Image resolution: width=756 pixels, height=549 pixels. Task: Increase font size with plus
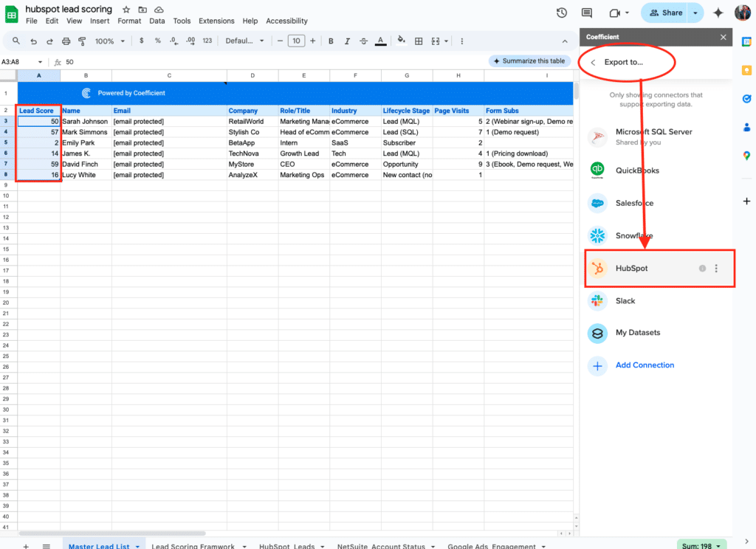(313, 41)
